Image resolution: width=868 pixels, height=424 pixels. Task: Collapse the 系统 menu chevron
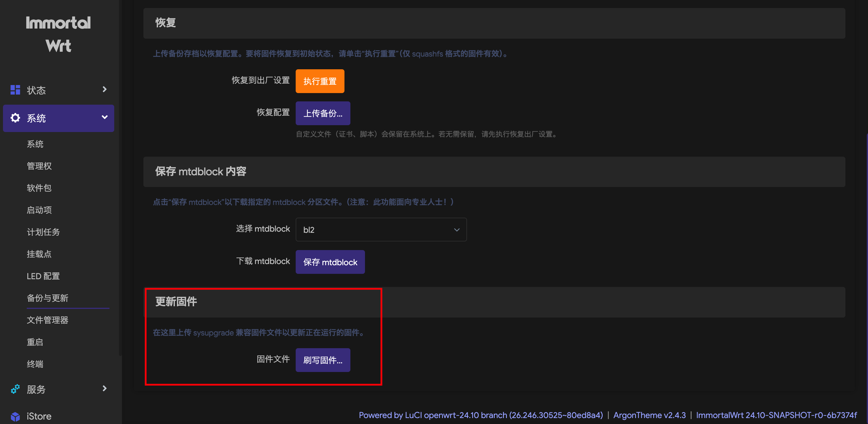point(104,117)
